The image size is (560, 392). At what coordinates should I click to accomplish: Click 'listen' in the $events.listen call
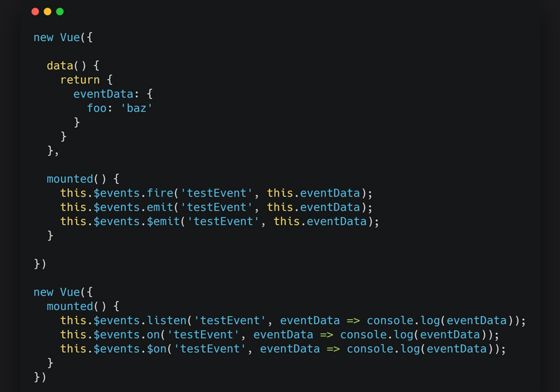coord(167,320)
